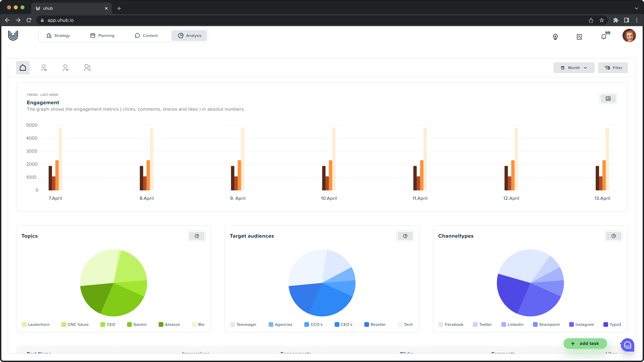644x362 pixels.
Task: Click the browser share icon
Action: (x=591, y=20)
